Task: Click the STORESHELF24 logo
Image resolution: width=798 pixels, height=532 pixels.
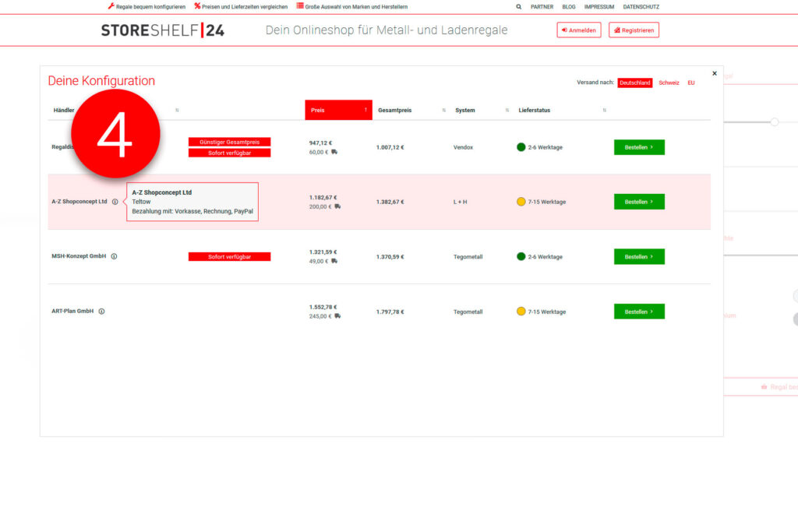Action: [x=162, y=30]
